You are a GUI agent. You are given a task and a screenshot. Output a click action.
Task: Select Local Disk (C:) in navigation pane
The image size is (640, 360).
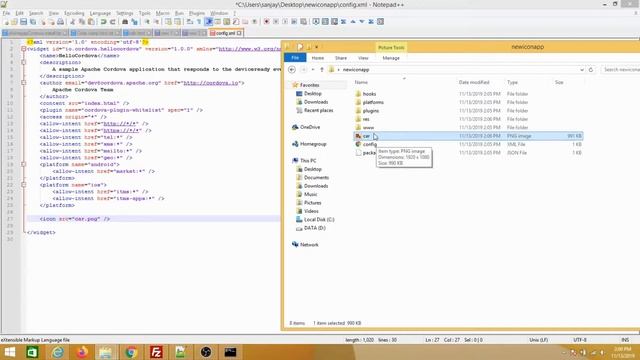tap(319, 220)
